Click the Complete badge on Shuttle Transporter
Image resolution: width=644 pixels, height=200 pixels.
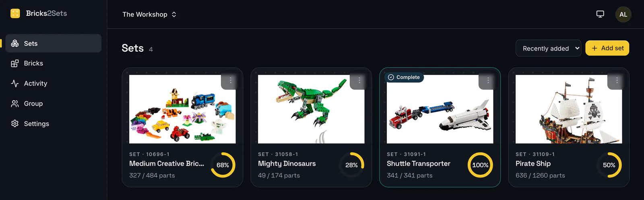[x=404, y=77]
